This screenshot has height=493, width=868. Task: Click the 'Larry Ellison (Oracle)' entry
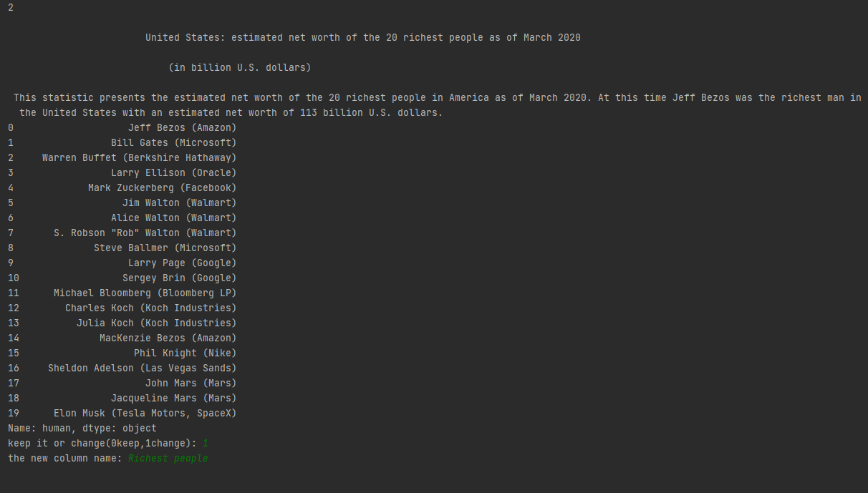coord(173,172)
